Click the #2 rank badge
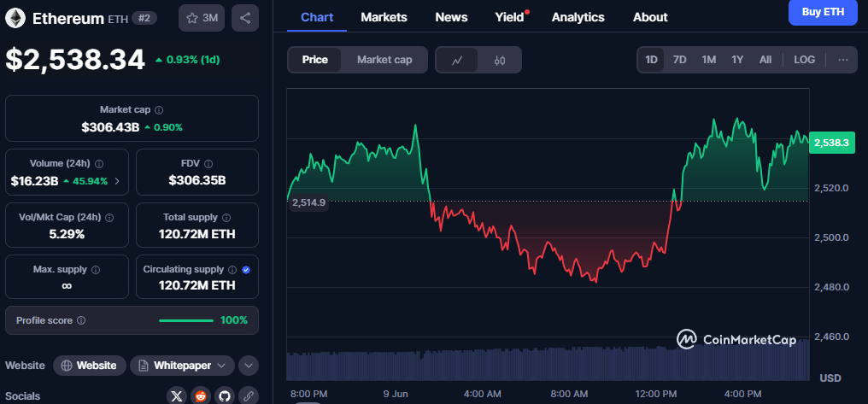This screenshot has height=404, width=868. 144,18
